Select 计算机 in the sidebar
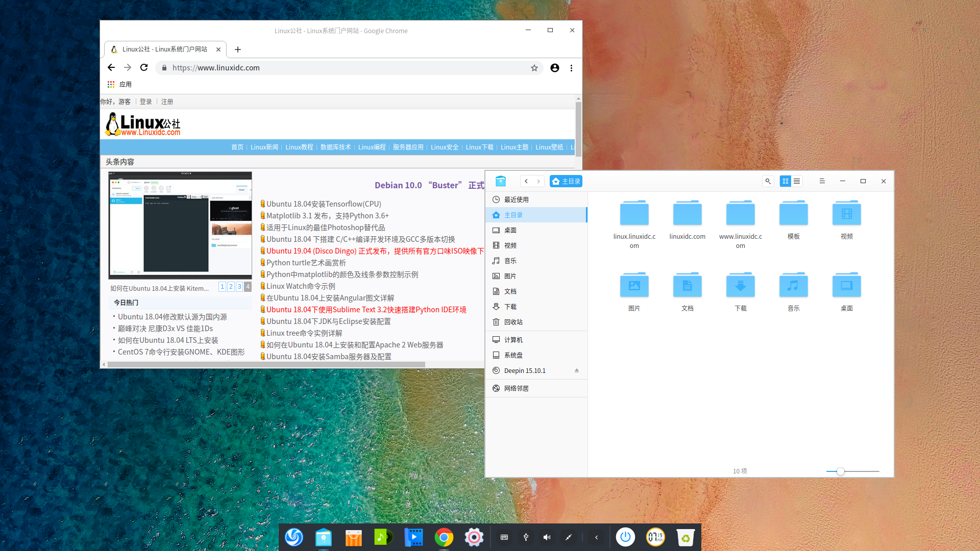Image resolution: width=980 pixels, height=551 pixels. tap(536, 340)
